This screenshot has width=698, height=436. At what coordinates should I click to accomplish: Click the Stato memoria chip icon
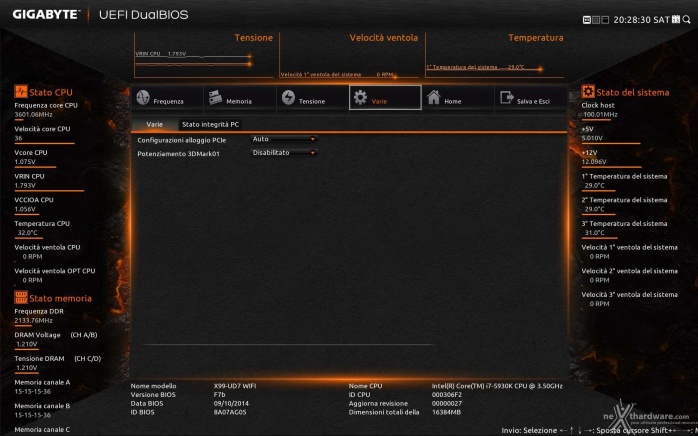pos(20,297)
